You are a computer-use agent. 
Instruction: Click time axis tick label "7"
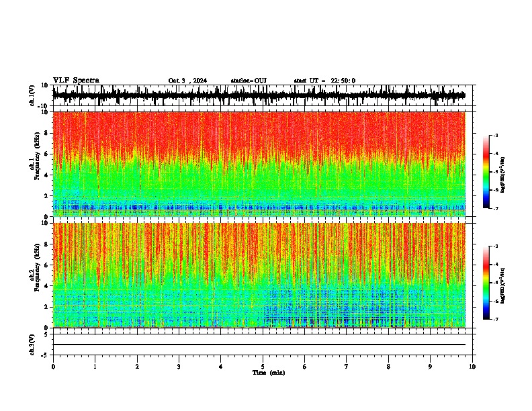click(347, 367)
